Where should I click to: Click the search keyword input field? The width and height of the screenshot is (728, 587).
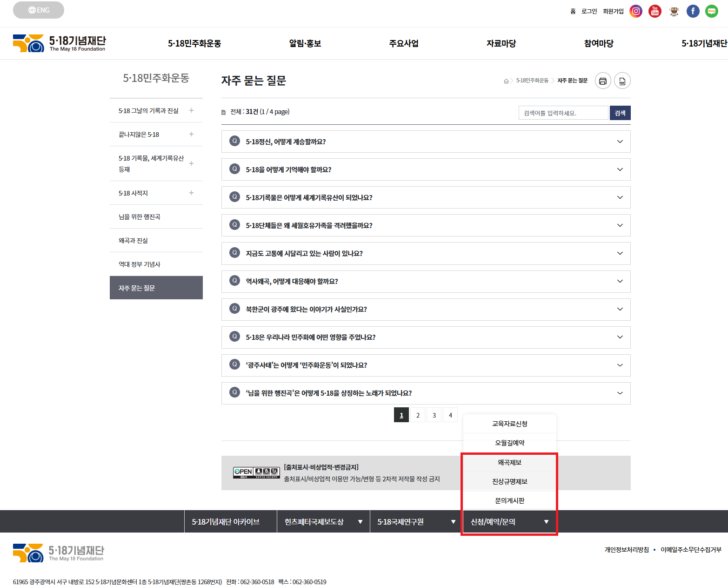pos(563,112)
